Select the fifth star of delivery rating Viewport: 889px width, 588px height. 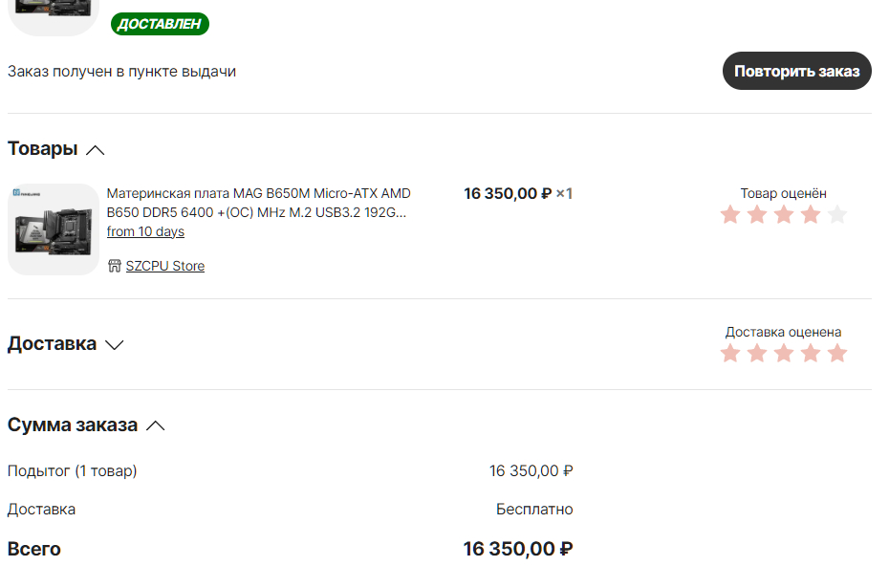click(x=837, y=354)
